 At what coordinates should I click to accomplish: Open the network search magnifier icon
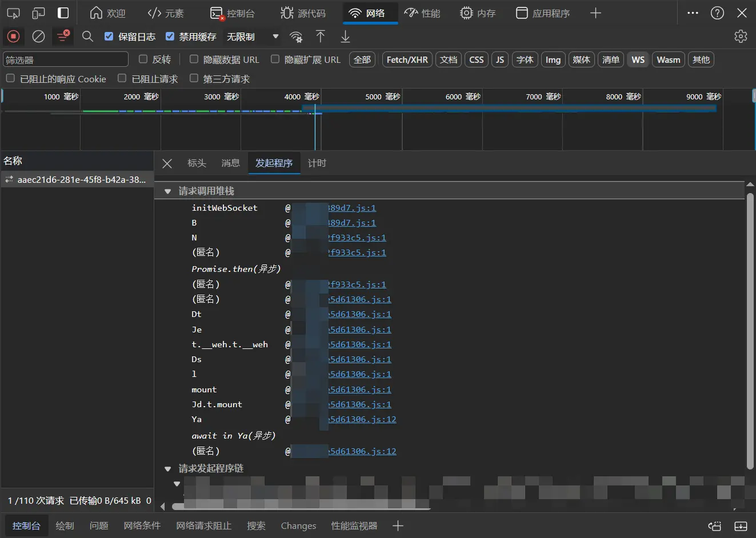point(87,37)
